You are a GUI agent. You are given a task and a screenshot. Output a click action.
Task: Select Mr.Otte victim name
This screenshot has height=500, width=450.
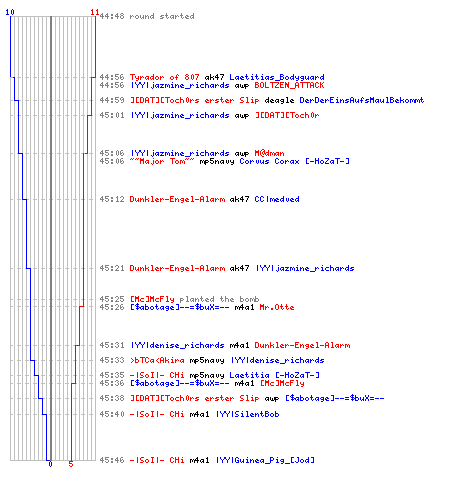277,307
